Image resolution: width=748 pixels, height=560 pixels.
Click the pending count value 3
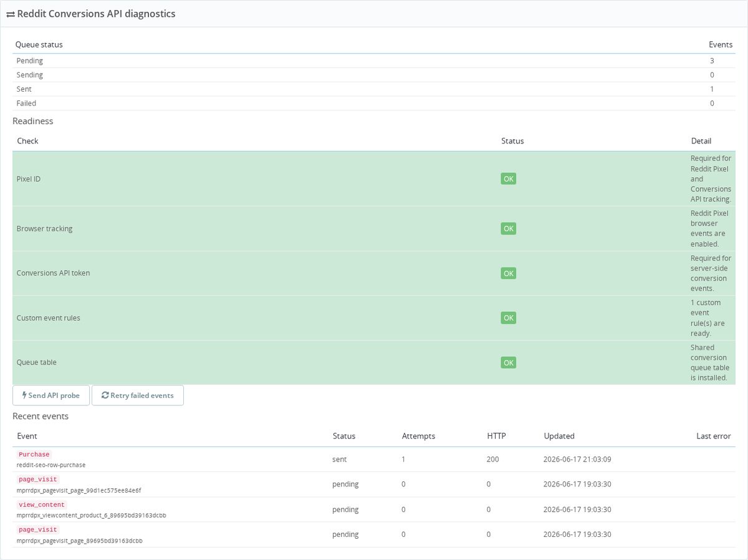coord(712,60)
